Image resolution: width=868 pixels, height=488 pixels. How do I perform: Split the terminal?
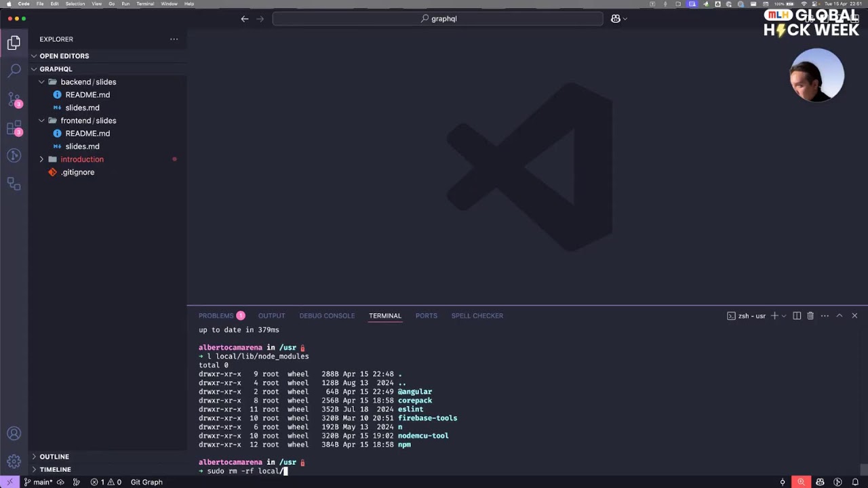point(797,316)
